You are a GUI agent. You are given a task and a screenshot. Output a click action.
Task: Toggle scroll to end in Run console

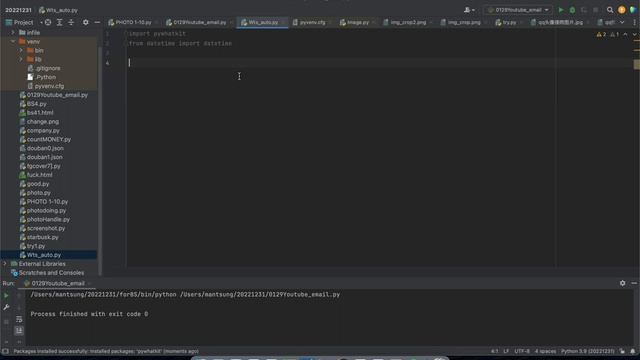tap(19, 330)
